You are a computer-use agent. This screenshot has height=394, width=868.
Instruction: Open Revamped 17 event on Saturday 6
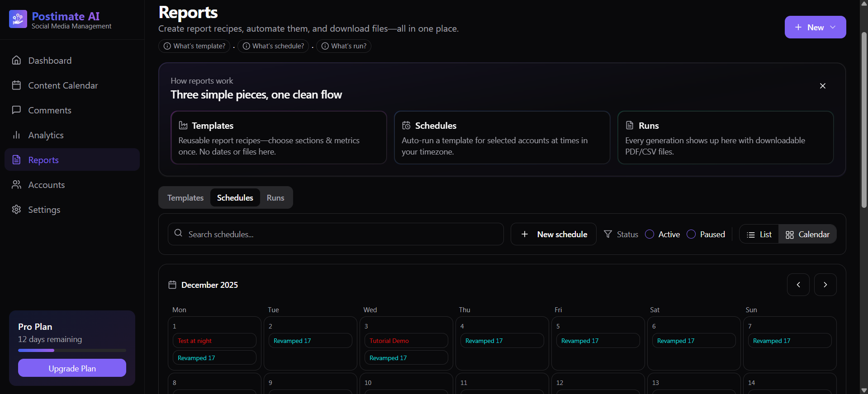694,341
